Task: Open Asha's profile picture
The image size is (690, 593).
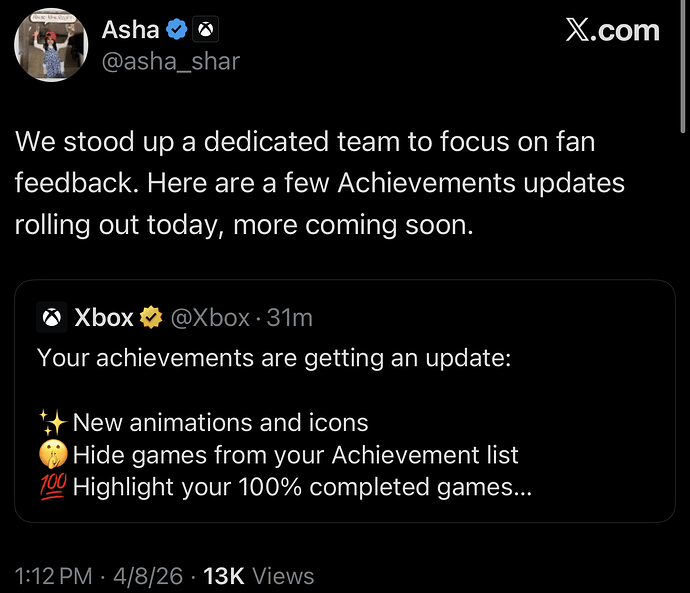Action: pyautogui.click(x=48, y=45)
